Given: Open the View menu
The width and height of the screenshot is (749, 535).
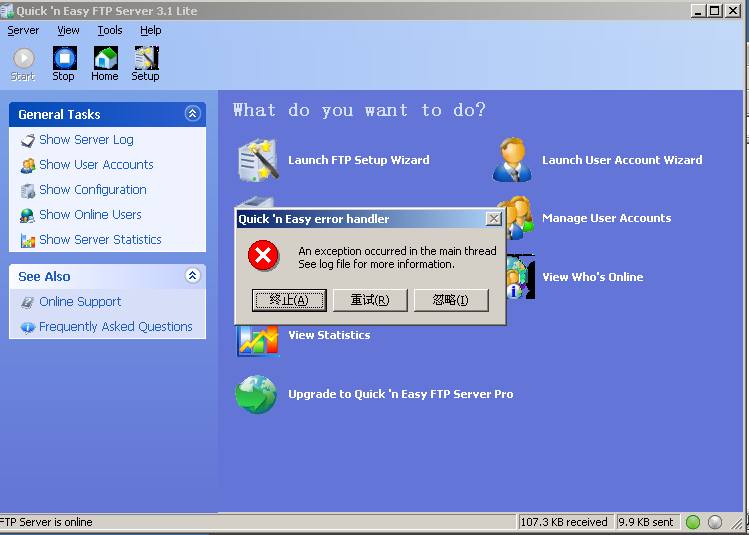Looking at the screenshot, I should pos(68,30).
